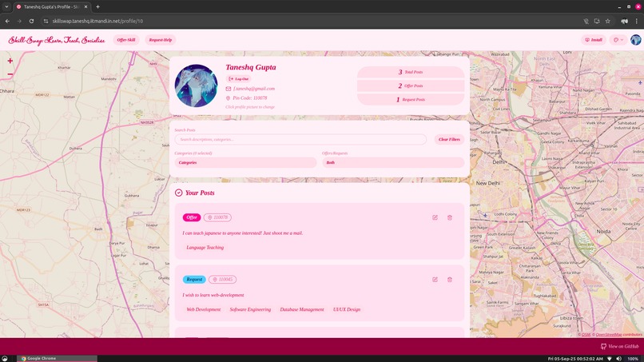644x362 pixels.
Task: Click the envelope icon beside the email
Action: (229, 89)
